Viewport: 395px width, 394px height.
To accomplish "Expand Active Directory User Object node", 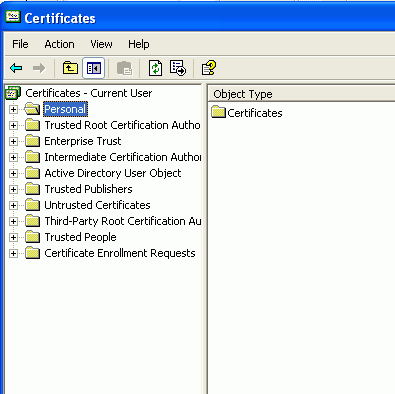I will click(13, 173).
